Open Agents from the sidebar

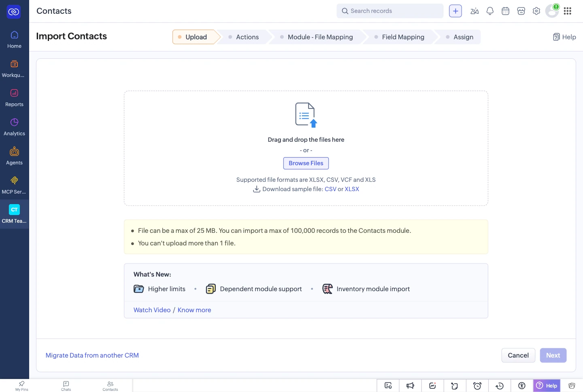click(14, 156)
